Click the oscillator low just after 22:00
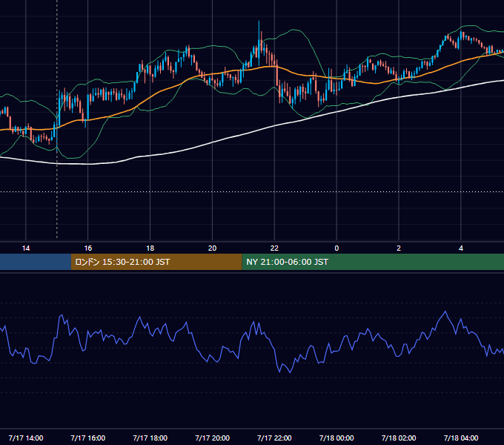The height and width of the screenshot is (445, 504). pyautogui.click(x=291, y=372)
